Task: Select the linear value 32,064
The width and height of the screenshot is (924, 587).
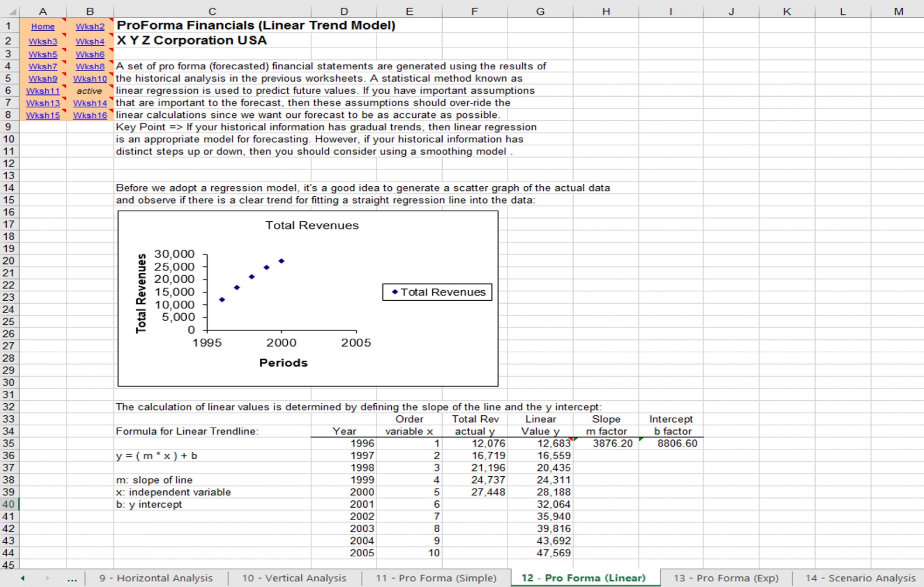Action: click(x=540, y=504)
